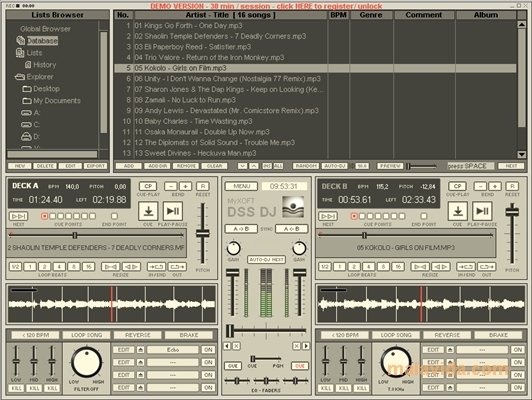This screenshot has height=400, width=532.
Task: Click Deck A cue download-arrow button
Action: point(148,211)
